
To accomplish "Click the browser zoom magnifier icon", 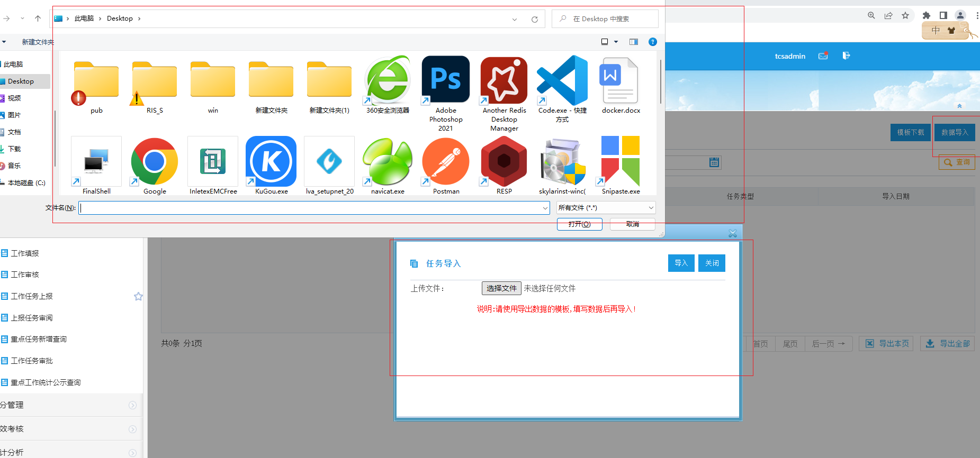I will point(871,15).
